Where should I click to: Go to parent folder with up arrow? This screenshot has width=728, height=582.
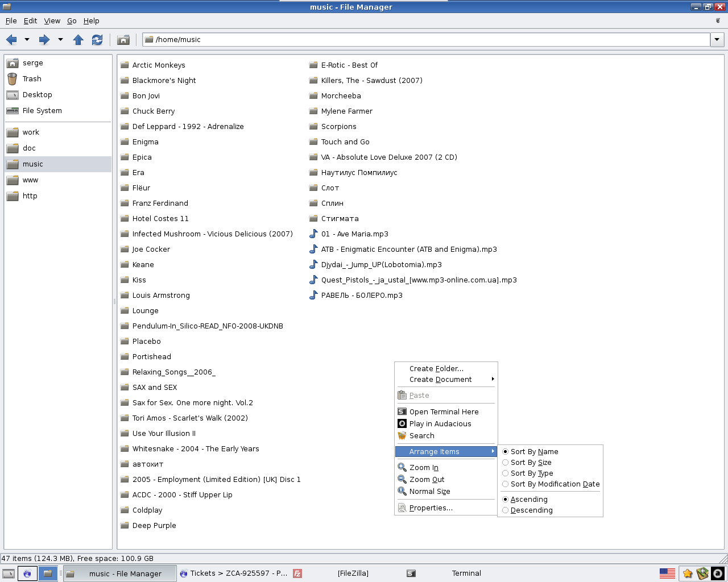point(78,40)
